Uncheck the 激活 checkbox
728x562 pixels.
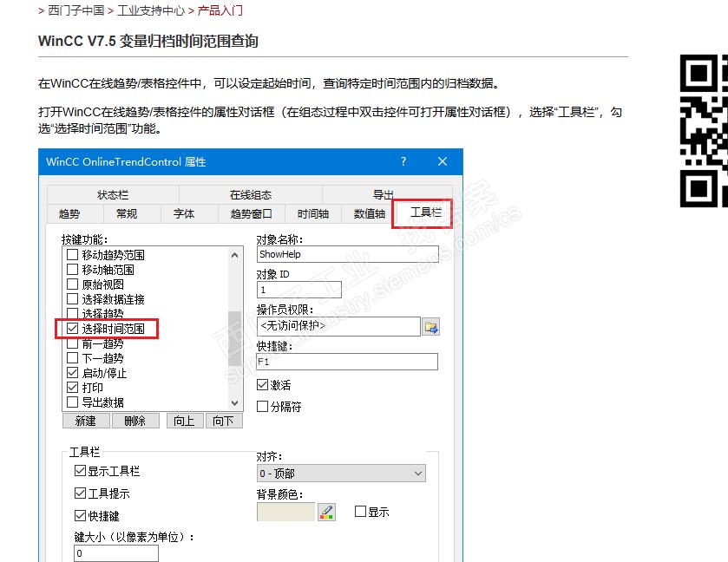262,385
